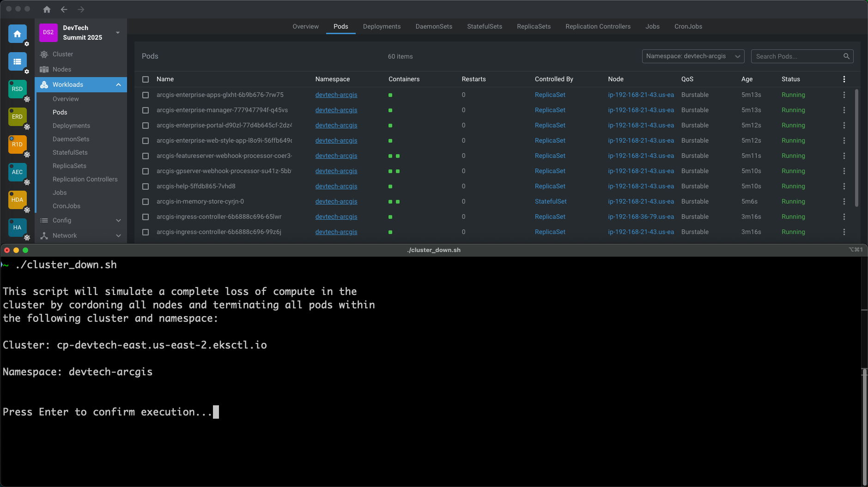Check the select-all checkbox in the table header
This screenshot has width=868, height=487.
pyautogui.click(x=146, y=79)
